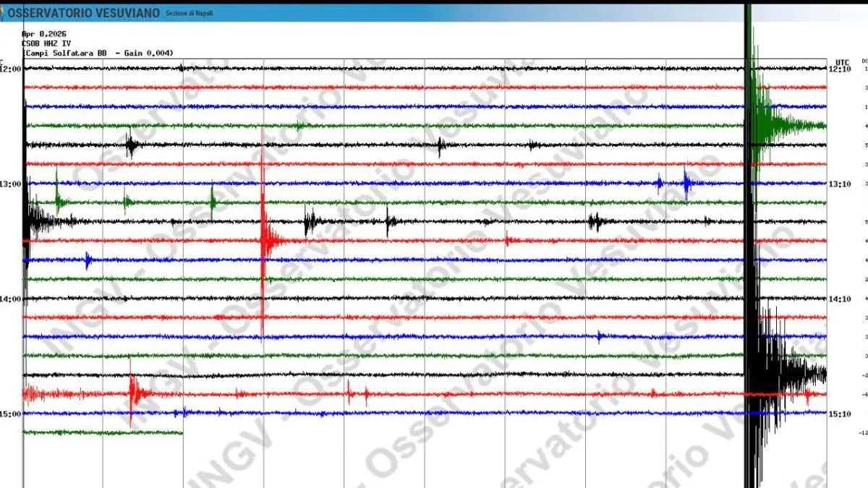Viewport: 868px width, 488px height.
Task: Select the tall red spike waveform
Action: (x=264, y=239)
